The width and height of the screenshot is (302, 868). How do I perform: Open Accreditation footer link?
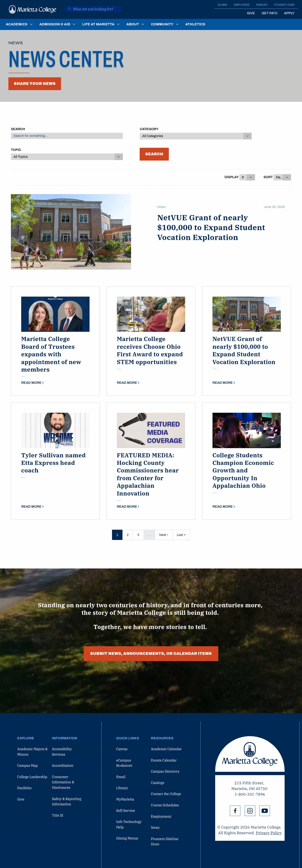pos(62,766)
